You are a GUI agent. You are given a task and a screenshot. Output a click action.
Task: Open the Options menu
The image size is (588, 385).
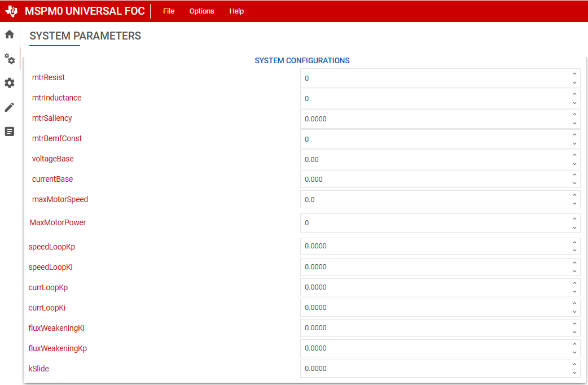tap(201, 11)
